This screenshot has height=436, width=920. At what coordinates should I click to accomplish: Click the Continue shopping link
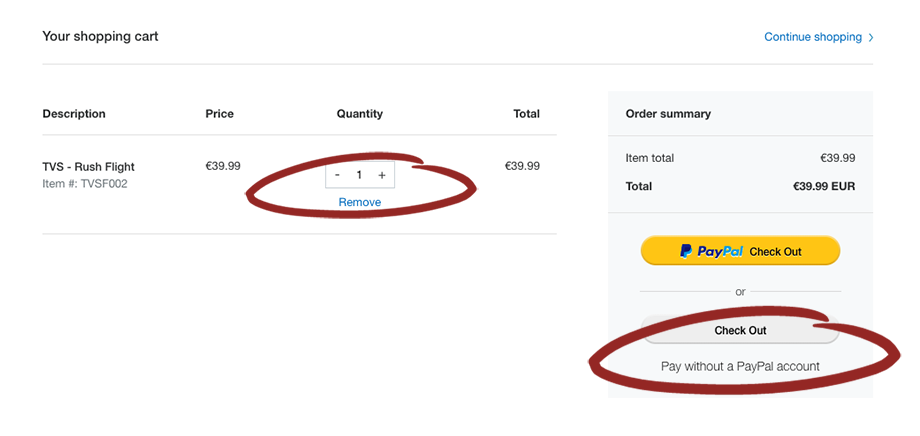813,37
